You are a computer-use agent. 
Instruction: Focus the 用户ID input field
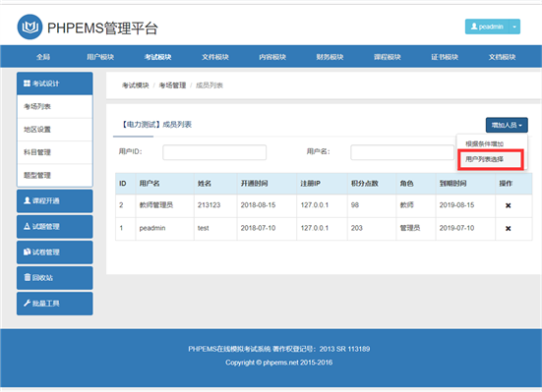click(x=214, y=152)
